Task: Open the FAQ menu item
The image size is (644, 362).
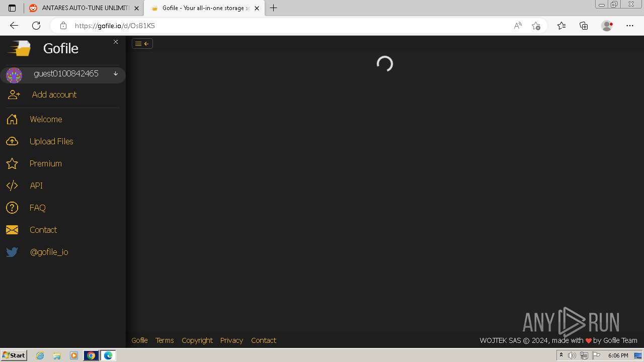Action: click(38, 208)
